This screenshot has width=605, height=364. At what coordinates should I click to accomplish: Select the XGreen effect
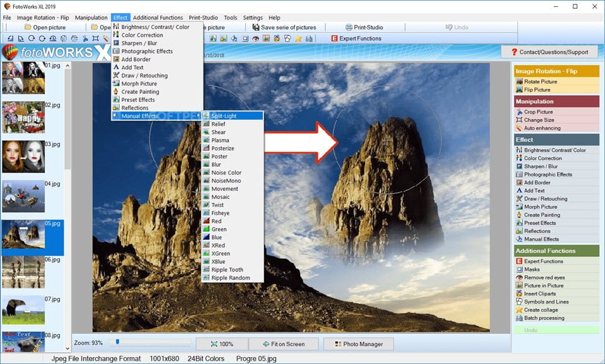pos(233,253)
